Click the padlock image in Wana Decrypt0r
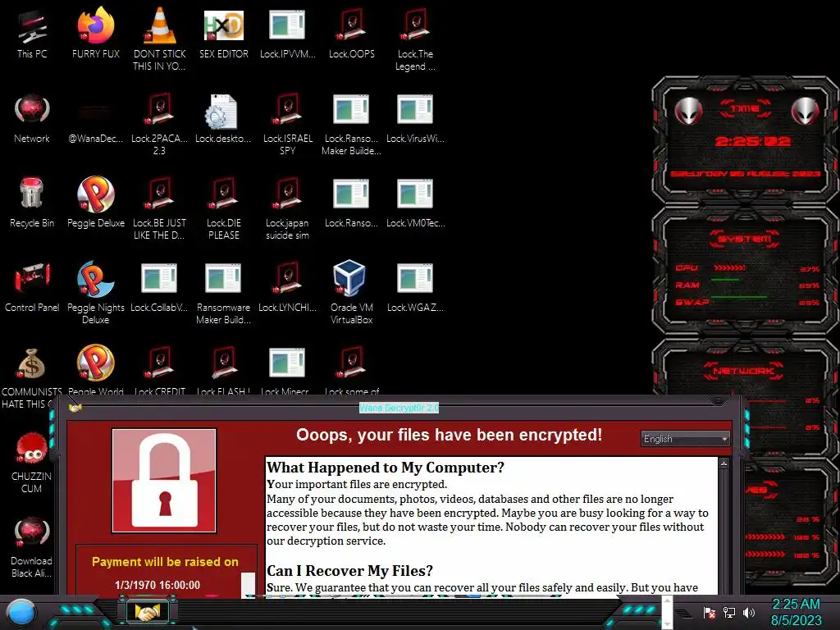The image size is (840, 630). pyautogui.click(x=164, y=481)
